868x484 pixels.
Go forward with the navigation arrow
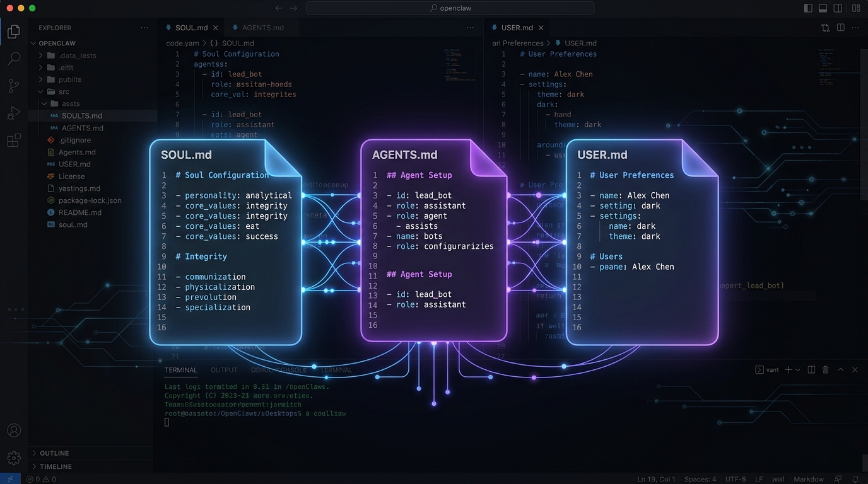[293, 8]
